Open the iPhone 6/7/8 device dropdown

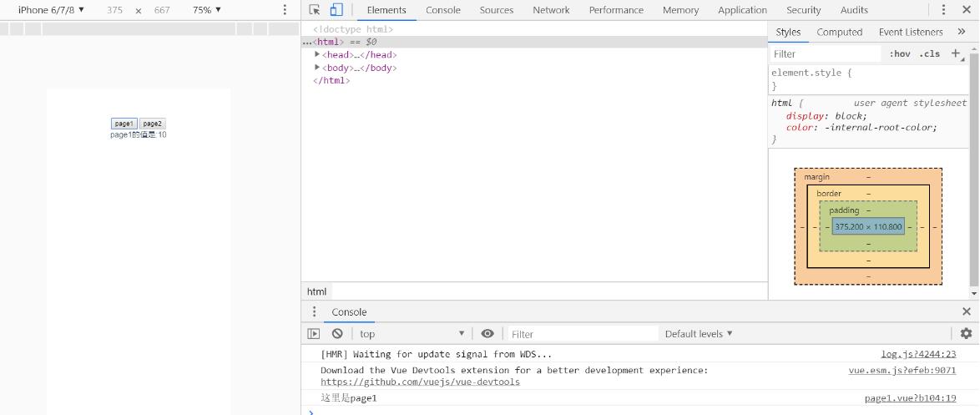[51, 10]
